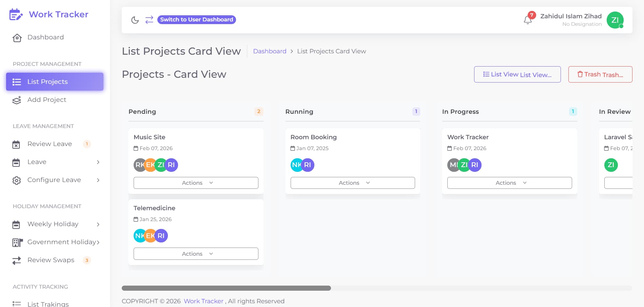Click the Review Leave calendar icon
The height and width of the screenshot is (307, 644).
tap(16, 144)
